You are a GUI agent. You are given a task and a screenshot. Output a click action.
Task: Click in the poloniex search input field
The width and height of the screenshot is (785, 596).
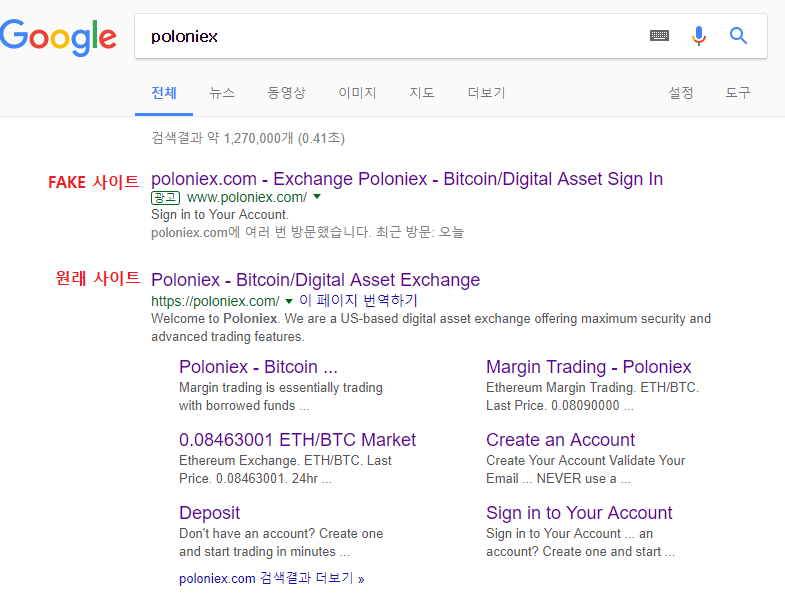coord(390,36)
